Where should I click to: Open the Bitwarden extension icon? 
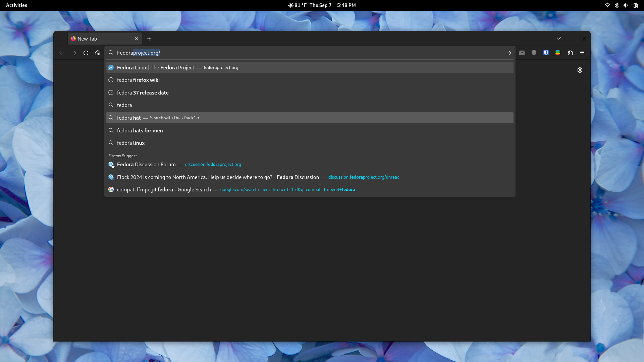coord(546,53)
